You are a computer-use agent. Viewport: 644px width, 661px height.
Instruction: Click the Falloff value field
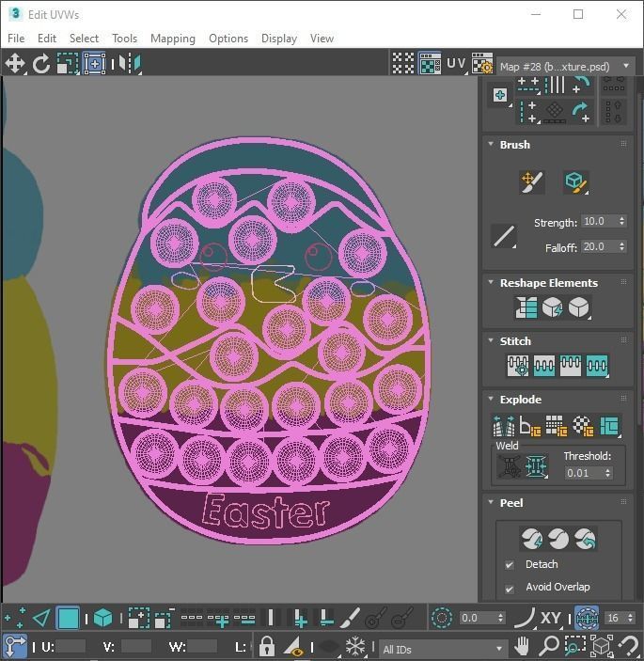(x=599, y=246)
